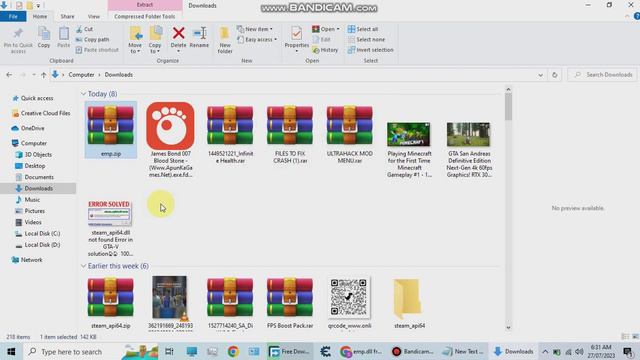Click the Paste ribbon button
Viewport: 640px width, 360px height.
(64, 38)
